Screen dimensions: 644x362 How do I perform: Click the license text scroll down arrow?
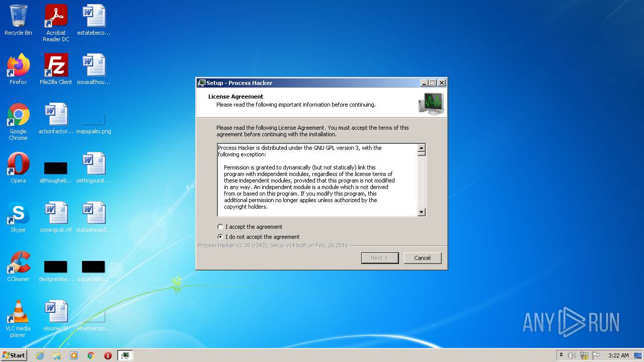[422, 212]
